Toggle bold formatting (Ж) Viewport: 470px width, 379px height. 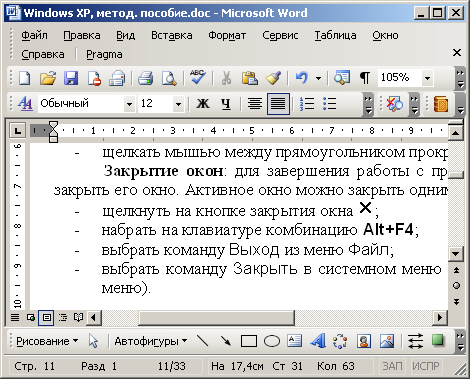tap(203, 104)
